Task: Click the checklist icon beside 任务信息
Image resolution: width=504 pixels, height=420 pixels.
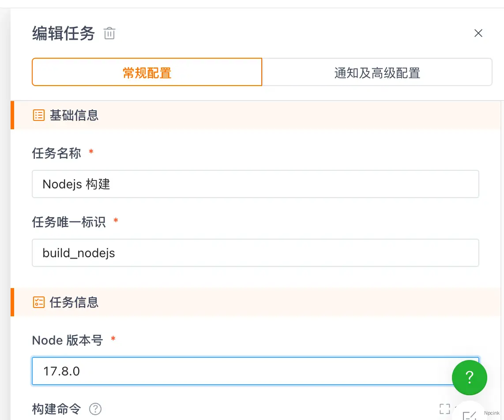Action: tap(39, 303)
